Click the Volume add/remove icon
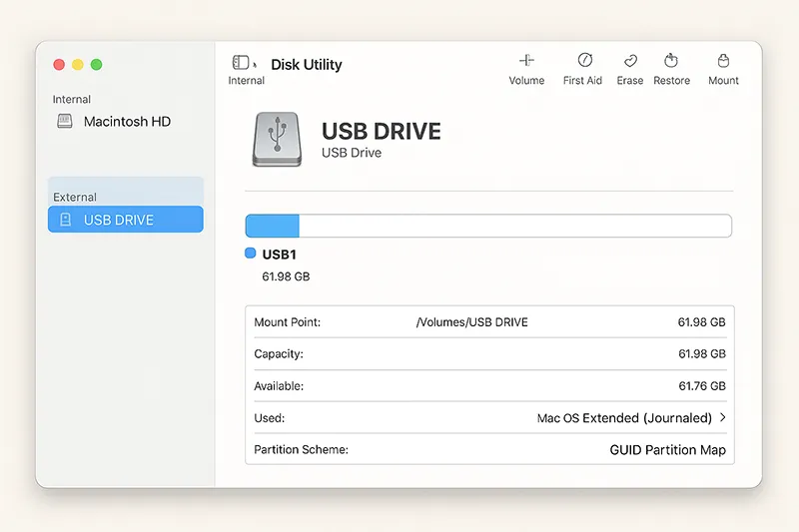The height and width of the screenshot is (532, 799). (x=526, y=61)
